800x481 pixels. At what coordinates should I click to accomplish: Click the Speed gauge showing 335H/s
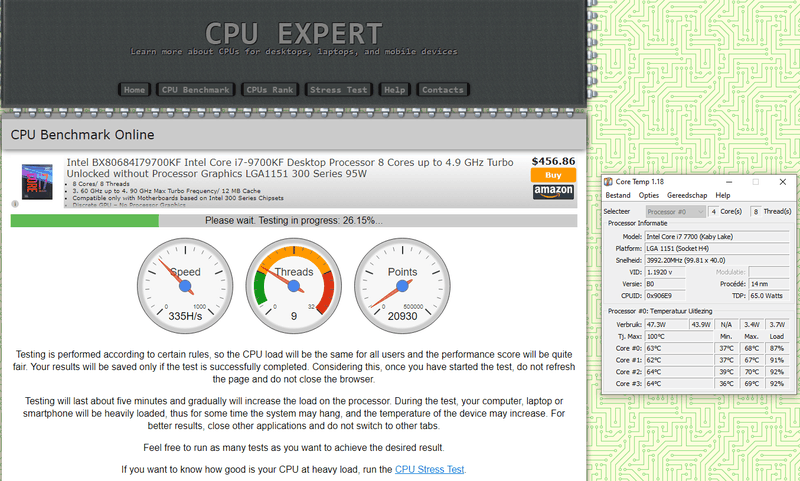185,286
